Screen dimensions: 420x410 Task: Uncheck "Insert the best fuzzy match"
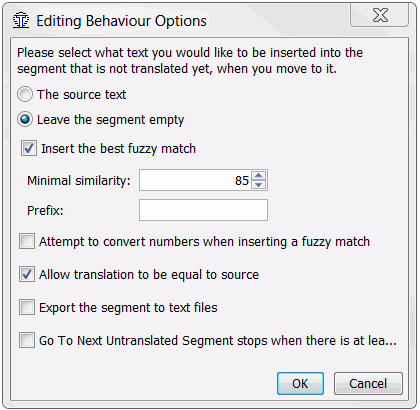click(x=29, y=148)
